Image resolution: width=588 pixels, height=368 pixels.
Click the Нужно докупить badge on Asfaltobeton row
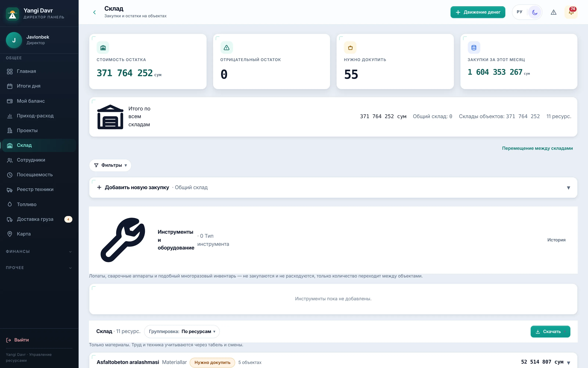point(212,363)
